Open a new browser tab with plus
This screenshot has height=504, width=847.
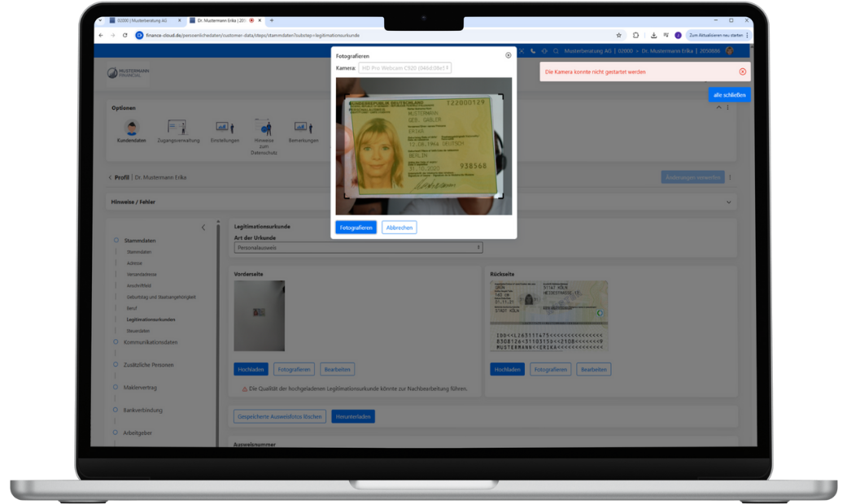[272, 20]
